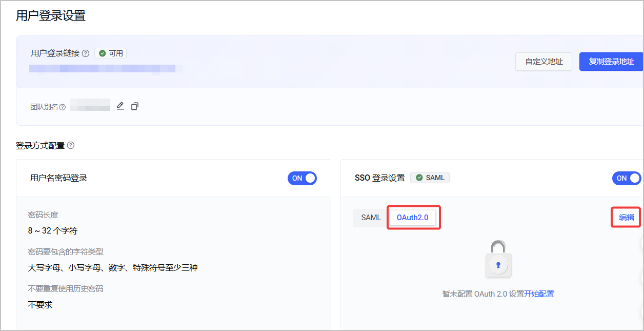This screenshot has width=644, height=331.
Task: Switch to the SAML tab
Action: pos(371,218)
